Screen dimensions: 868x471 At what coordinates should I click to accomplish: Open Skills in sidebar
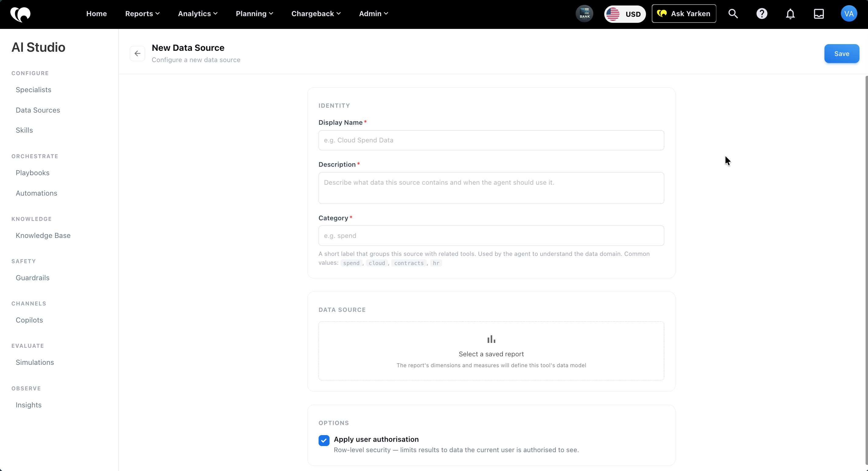point(24,130)
